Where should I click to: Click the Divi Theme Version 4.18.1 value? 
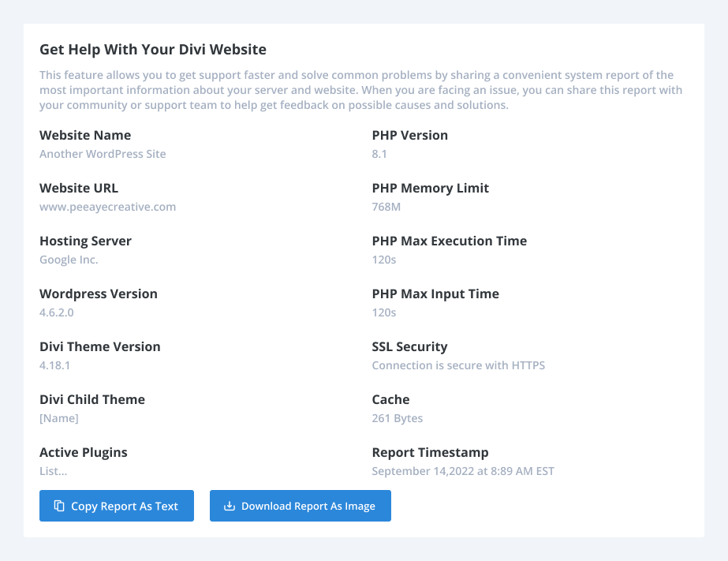[54, 365]
